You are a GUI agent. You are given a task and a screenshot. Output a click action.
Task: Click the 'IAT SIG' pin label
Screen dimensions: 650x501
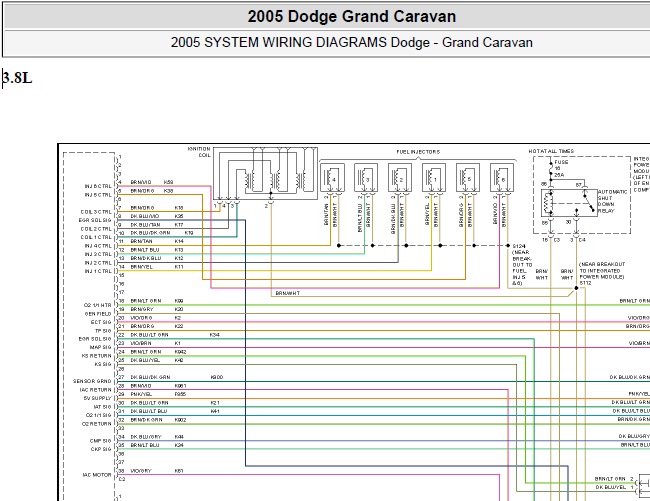tap(102, 407)
